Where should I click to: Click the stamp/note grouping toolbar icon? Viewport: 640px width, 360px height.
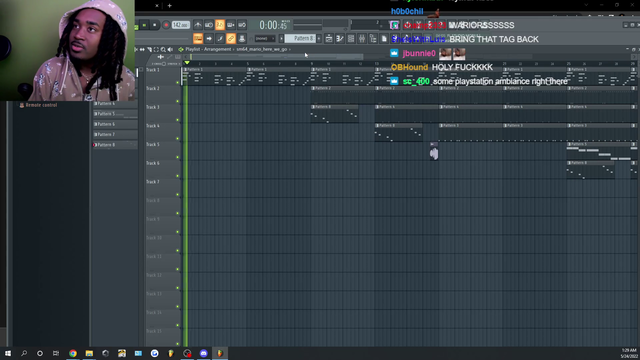242,39
